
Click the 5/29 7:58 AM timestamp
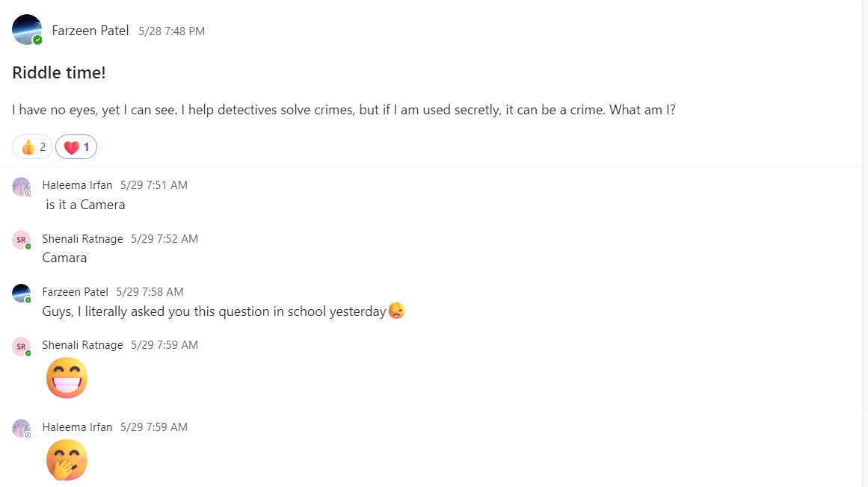pyautogui.click(x=150, y=292)
